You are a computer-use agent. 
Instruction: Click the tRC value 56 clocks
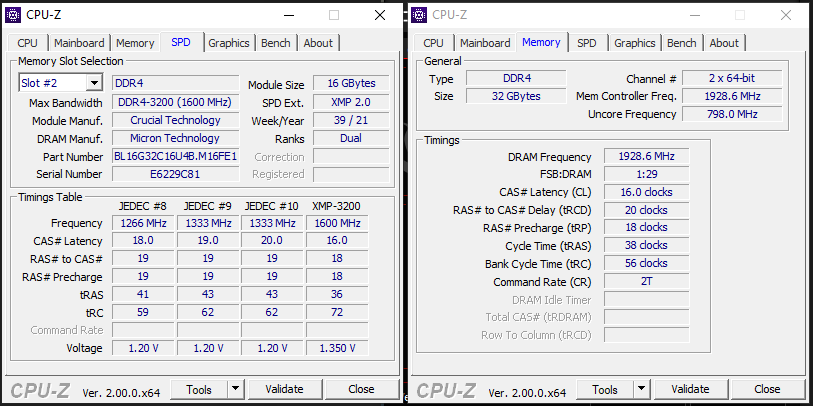coord(647,263)
